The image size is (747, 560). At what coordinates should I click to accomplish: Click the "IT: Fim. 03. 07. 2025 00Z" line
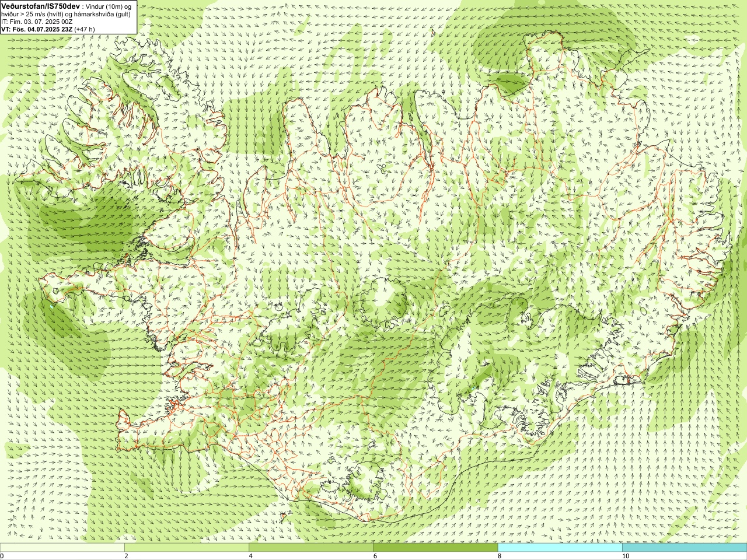point(37,22)
